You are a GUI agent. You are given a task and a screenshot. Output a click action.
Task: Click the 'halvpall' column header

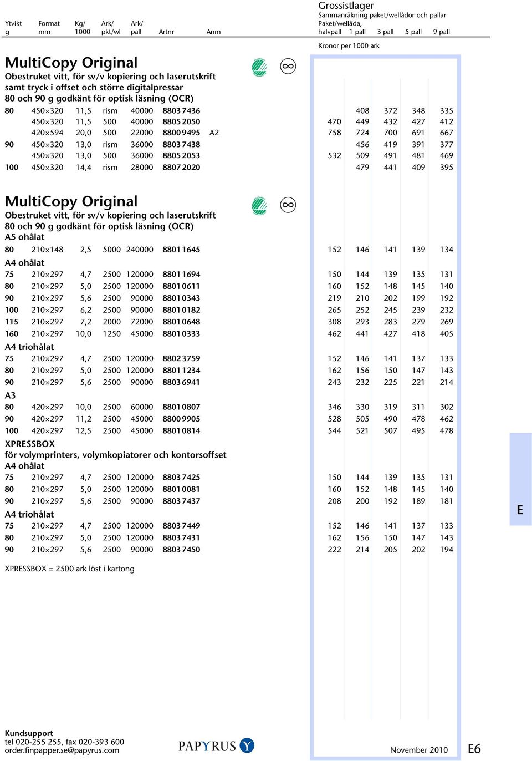[x=330, y=32]
